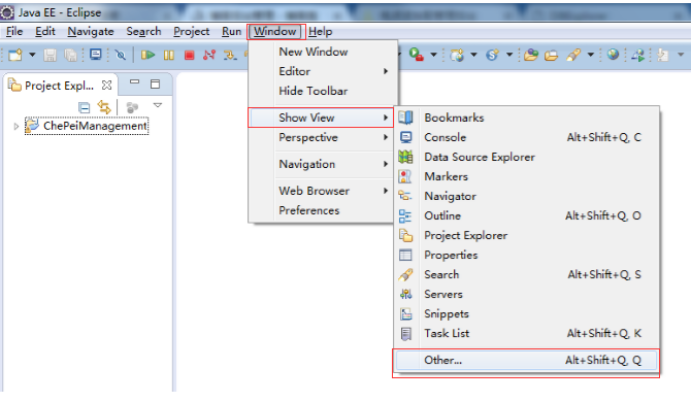
Task: Show the Console view
Action: (x=527, y=137)
